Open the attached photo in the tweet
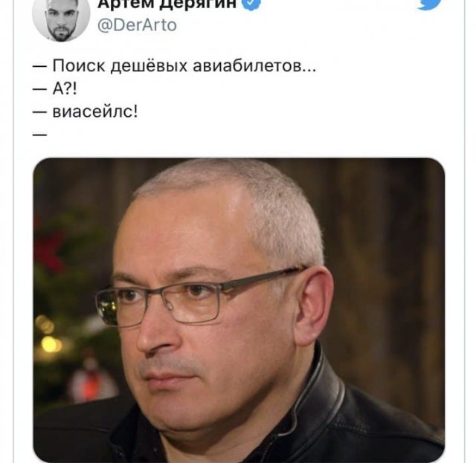 tap(239, 309)
